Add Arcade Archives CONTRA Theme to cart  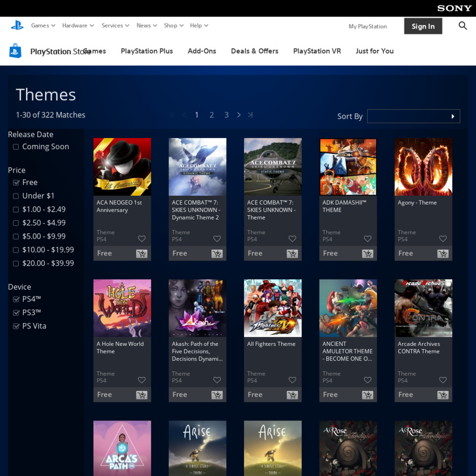(443, 395)
